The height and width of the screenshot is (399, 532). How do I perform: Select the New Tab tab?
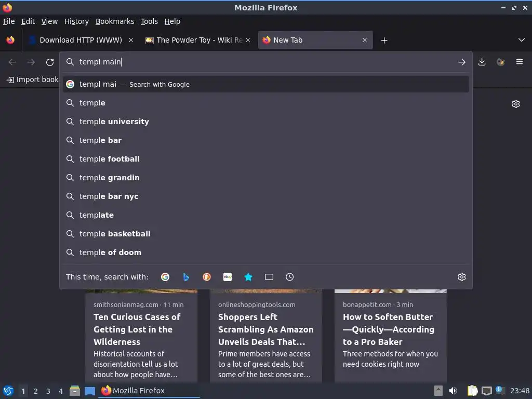(315, 40)
